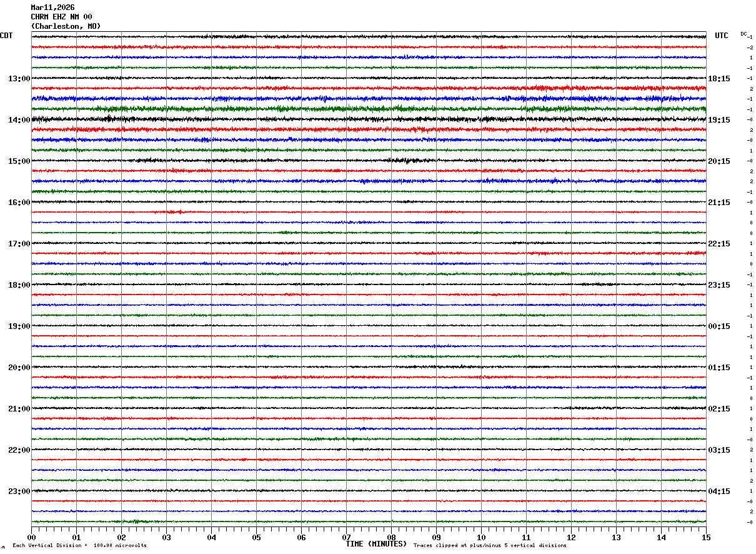Screen dimensions: 756x554
Task: Click the 20:15 UTC time label
Action: click(719, 161)
